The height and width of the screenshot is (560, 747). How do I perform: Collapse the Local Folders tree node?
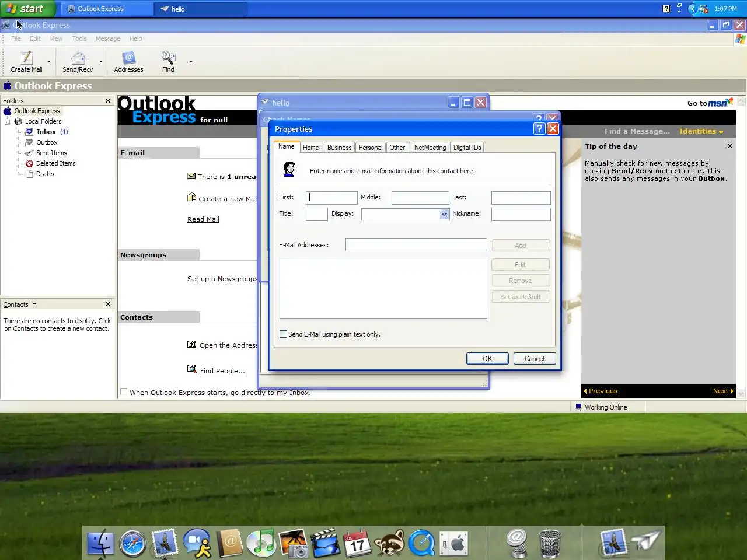click(8, 121)
